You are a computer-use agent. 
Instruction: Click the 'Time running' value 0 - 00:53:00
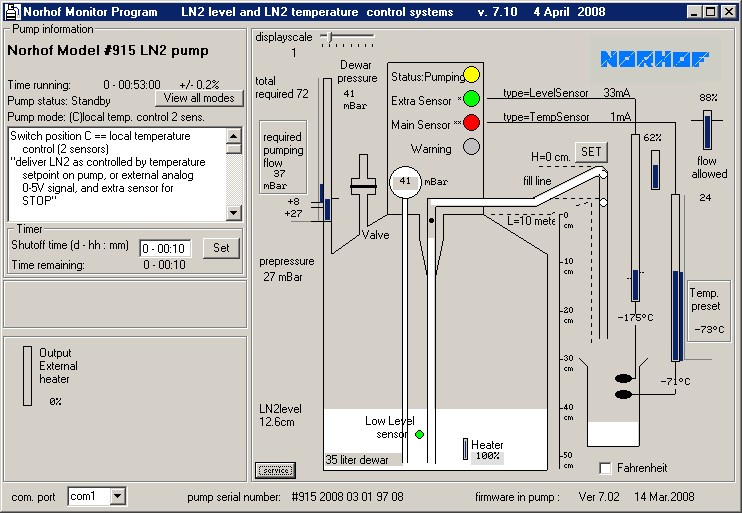click(x=132, y=85)
